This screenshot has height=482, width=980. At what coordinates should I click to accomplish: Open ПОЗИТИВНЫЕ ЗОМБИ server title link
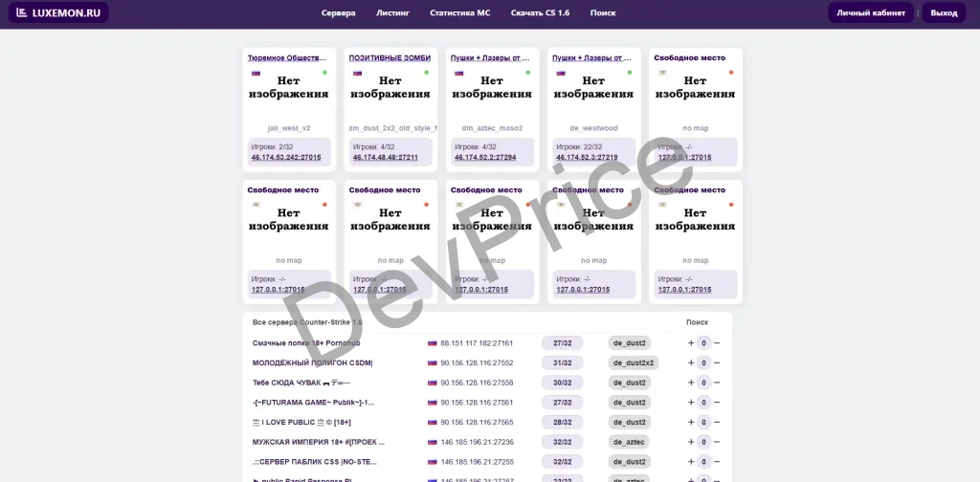tap(390, 57)
